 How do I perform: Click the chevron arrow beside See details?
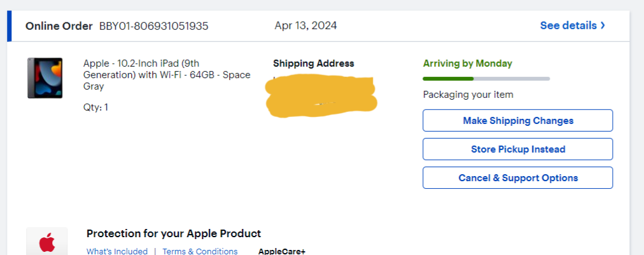click(603, 26)
